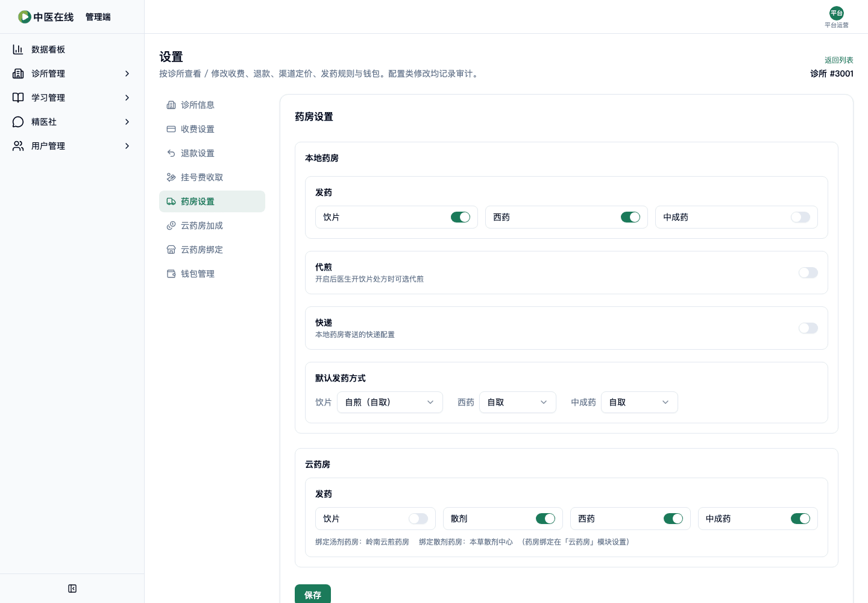This screenshot has width=868, height=603.
Task: Enable the 快递 switch
Action: tap(808, 328)
